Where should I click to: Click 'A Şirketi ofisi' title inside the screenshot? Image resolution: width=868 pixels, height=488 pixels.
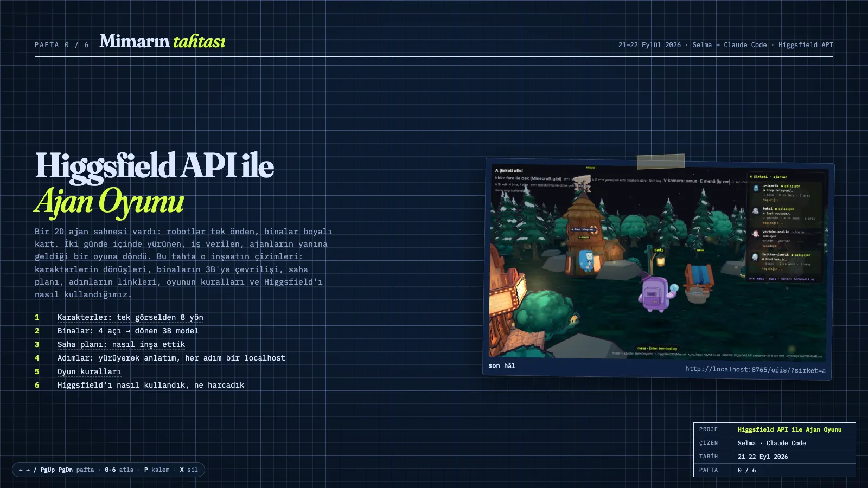pyautogui.click(x=509, y=170)
